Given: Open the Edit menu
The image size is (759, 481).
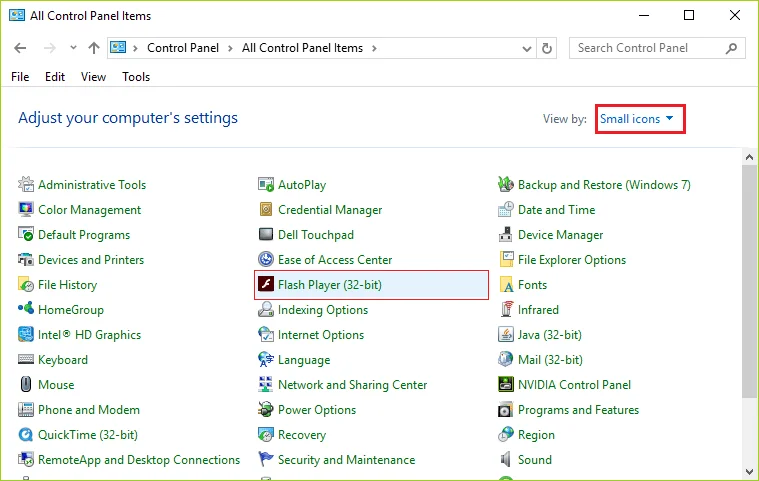Looking at the screenshot, I should (x=55, y=77).
